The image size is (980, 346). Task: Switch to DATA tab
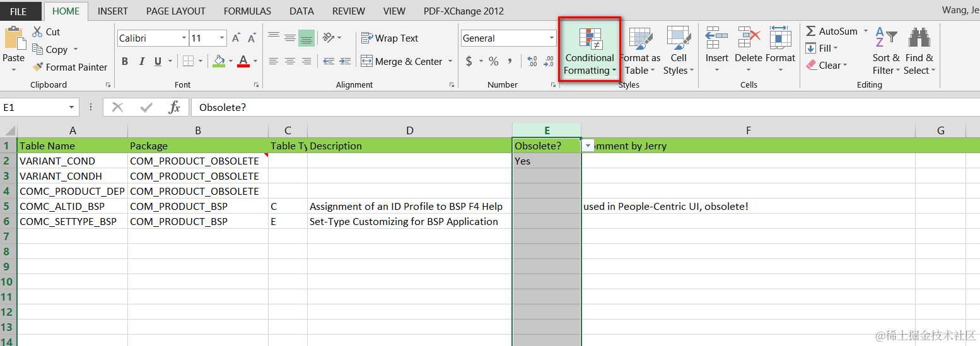[301, 11]
